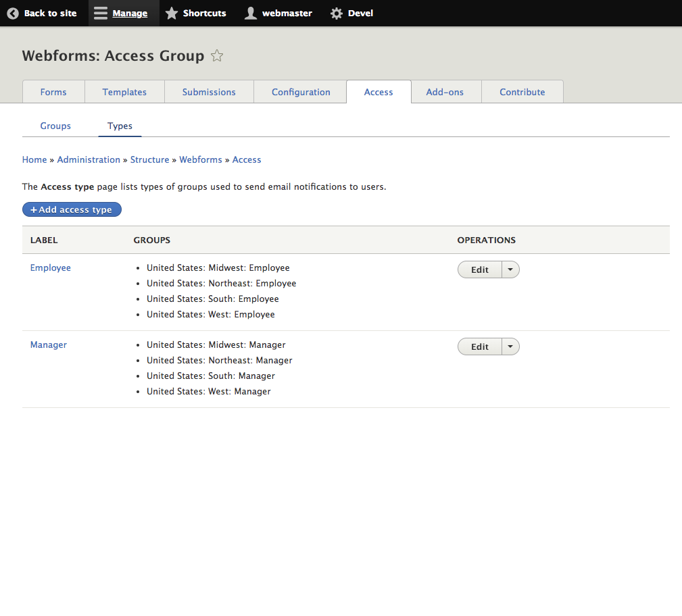Navigate to Structure via breadcrumb
682x616 pixels.
pos(149,159)
